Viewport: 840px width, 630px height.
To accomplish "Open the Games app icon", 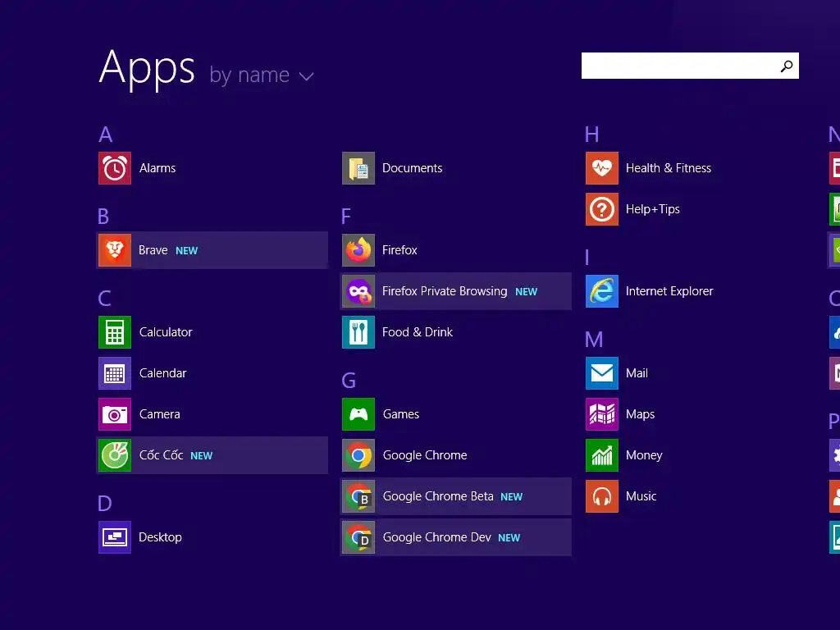I will click(x=358, y=414).
